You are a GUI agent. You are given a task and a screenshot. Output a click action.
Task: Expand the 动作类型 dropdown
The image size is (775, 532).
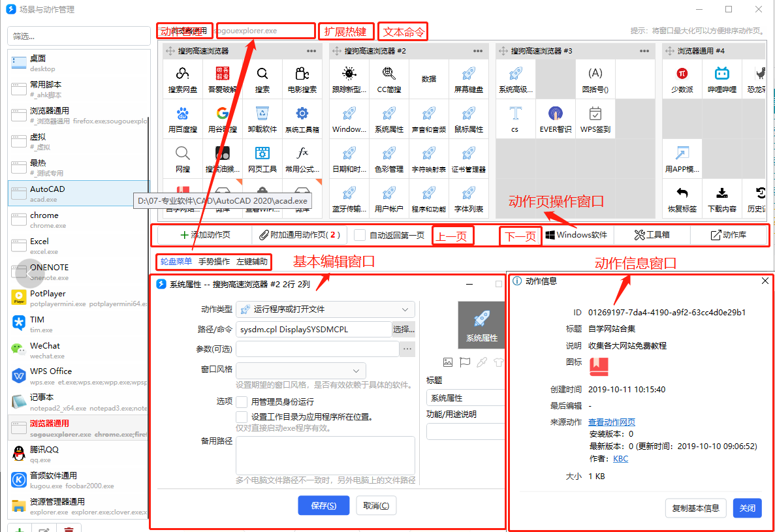[x=325, y=309]
